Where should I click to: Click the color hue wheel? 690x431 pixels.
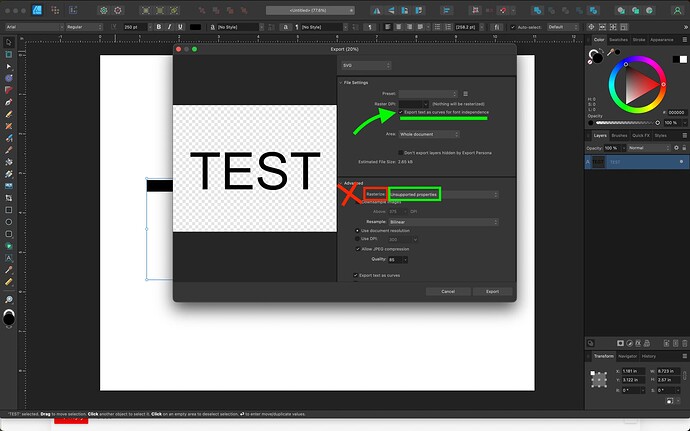[x=638, y=85]
